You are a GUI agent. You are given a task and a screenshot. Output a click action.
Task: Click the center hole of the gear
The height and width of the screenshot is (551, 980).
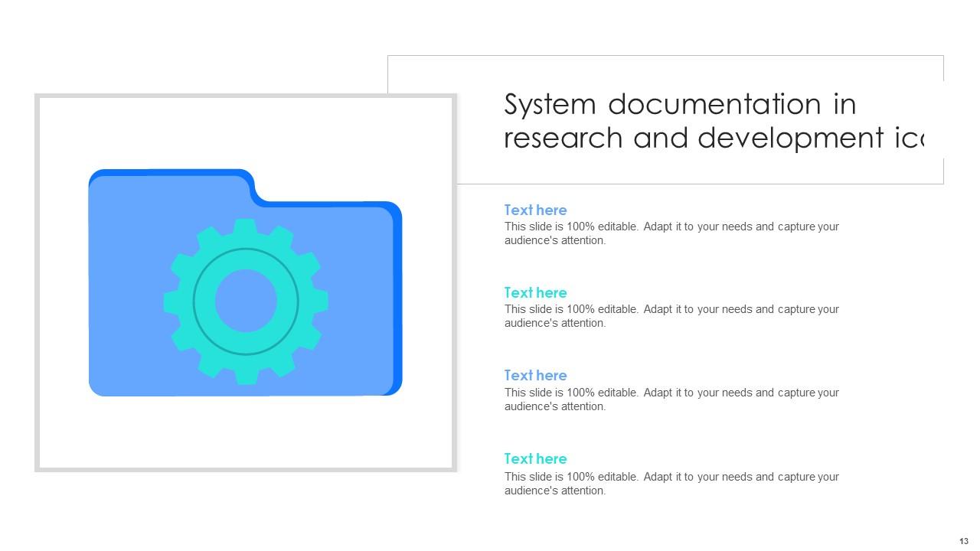pyautogui.click(x=246, y=302)
